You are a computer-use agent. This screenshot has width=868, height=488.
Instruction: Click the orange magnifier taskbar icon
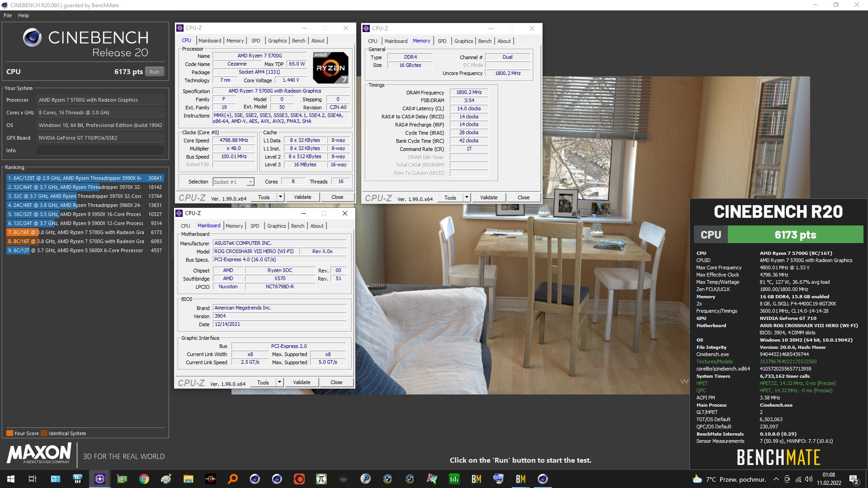pyautogui.click(x=232, y=479)
